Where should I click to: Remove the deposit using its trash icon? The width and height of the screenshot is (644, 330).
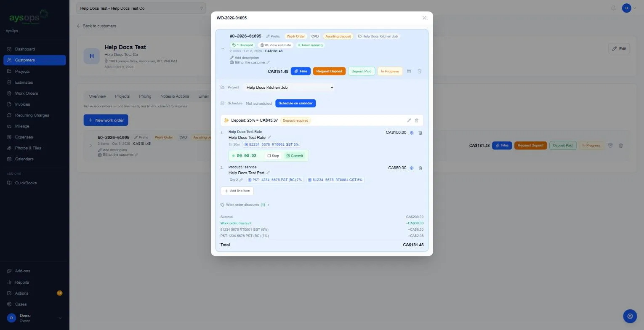point(417,120)
